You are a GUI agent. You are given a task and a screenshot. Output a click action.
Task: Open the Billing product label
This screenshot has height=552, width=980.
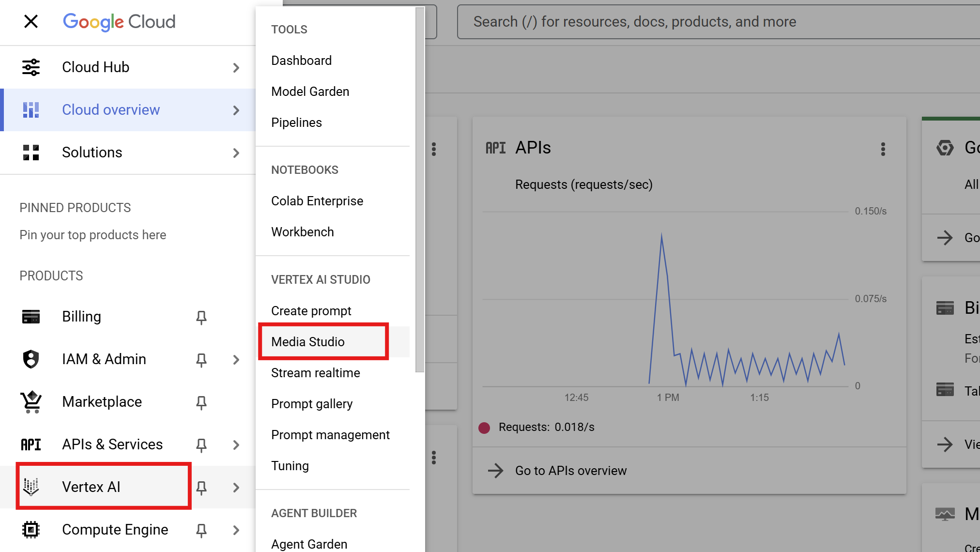pos(81,317)
